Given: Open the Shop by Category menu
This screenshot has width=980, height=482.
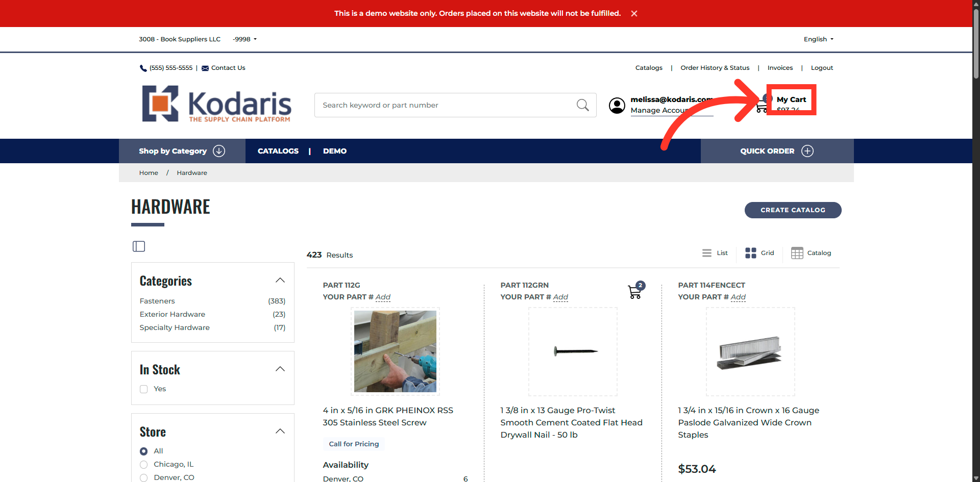Looking at the screenshot, I should pos(182,151).
